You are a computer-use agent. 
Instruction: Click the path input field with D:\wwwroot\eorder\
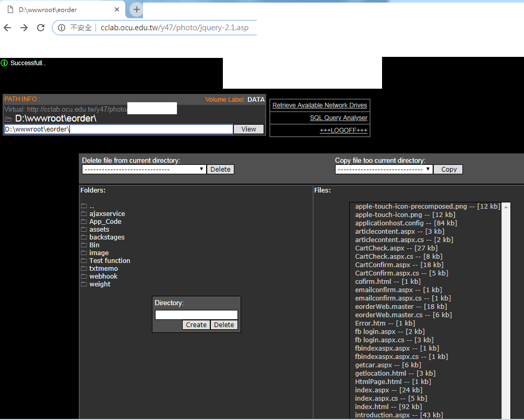click(x=118, y=129)
